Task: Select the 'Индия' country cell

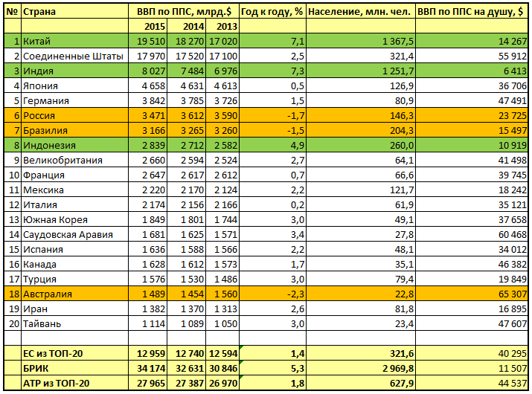Action: coord(74,71)
